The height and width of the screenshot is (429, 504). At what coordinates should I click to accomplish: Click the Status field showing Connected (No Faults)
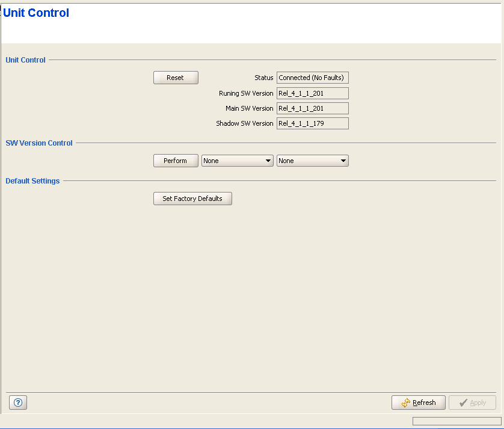(x=313, y=78)
